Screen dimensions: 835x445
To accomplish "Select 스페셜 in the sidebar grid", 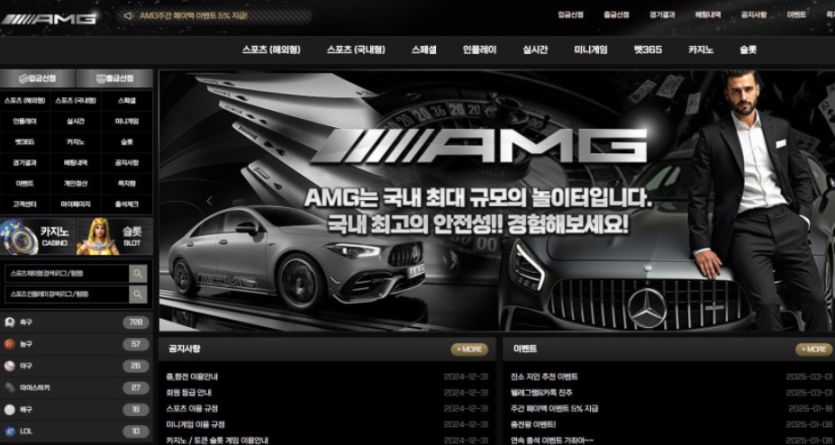I will click(x=127, y=101).
